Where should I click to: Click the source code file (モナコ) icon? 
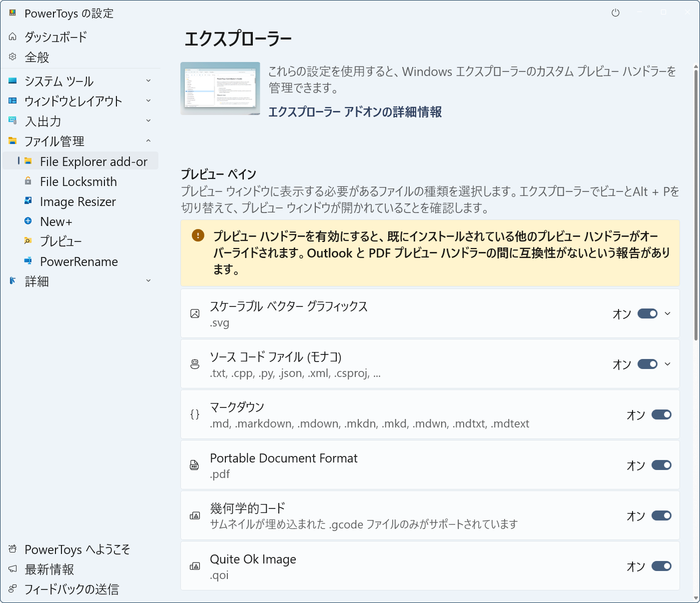tap(195, 364)
